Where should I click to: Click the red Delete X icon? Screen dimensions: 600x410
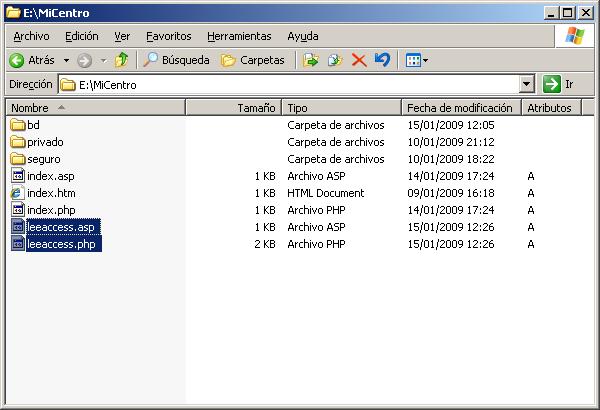(359, 60)
